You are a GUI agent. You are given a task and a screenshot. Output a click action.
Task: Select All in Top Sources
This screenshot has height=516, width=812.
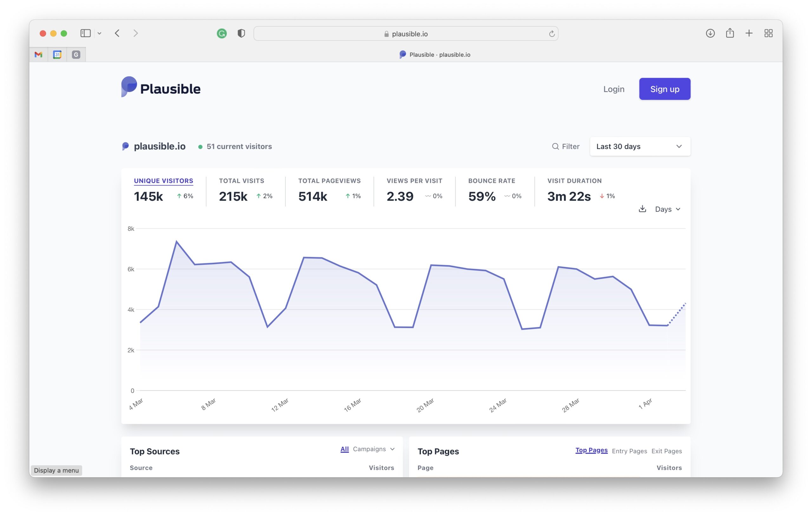click(344, 449)
